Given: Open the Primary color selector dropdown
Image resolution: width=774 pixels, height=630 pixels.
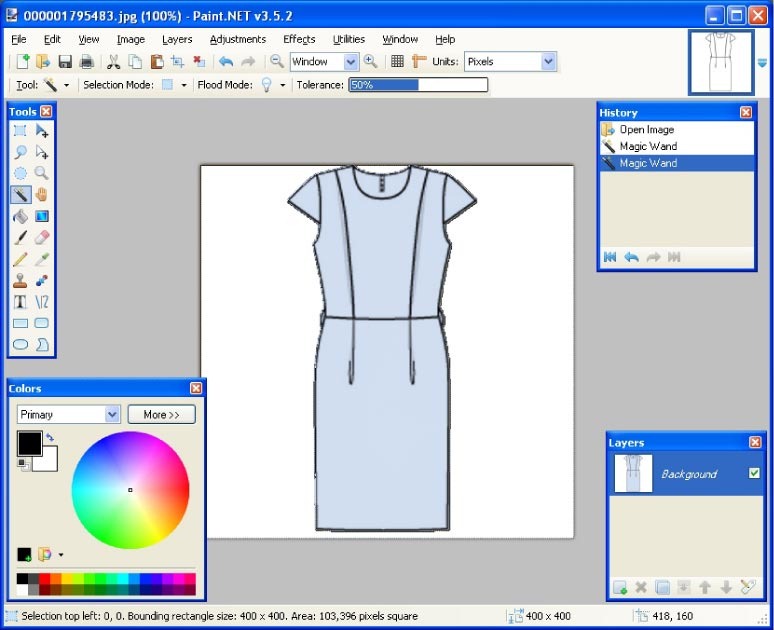Looking at the screenshot, I should (112, 414).
